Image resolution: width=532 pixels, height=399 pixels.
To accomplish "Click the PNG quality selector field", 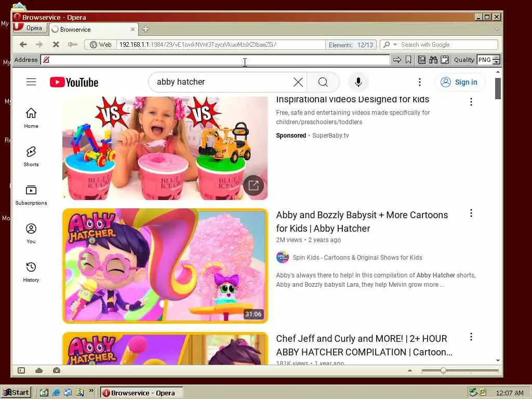I will (485, 60).
